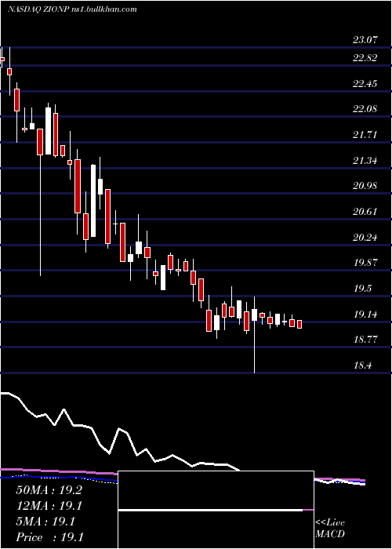Image resolution: width=392 pixels, height=549 pixels.
Task: Click the 21.71 price axis label
Action: click(x=365, y=135)
